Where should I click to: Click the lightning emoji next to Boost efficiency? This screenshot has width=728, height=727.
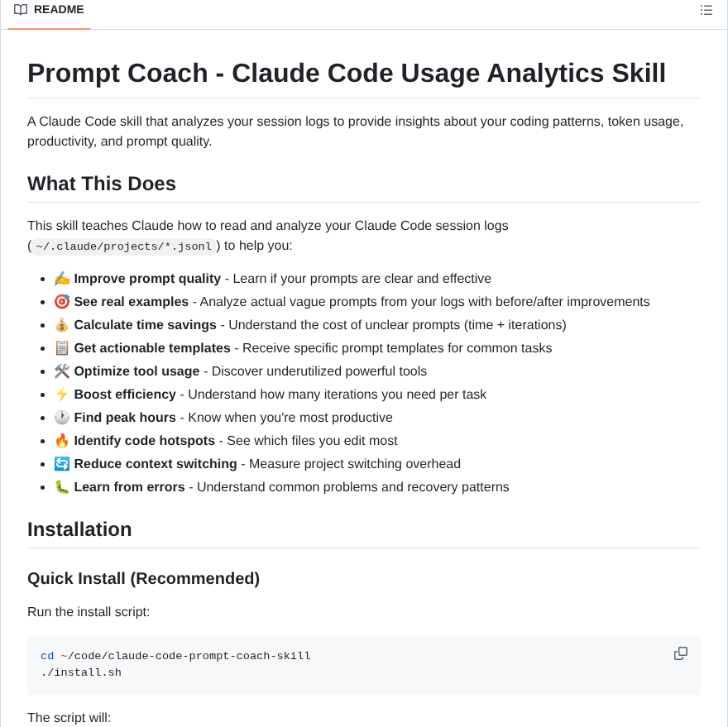61,394
